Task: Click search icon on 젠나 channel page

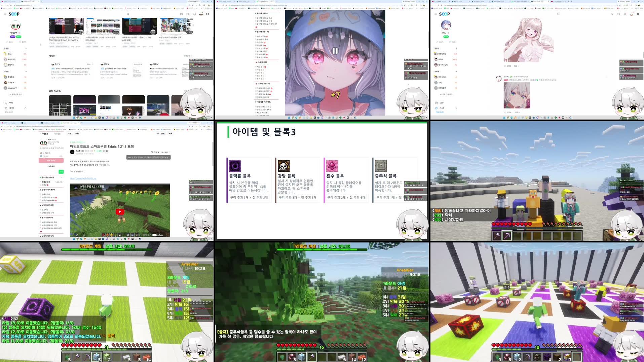Action: [x=558, y=14]
